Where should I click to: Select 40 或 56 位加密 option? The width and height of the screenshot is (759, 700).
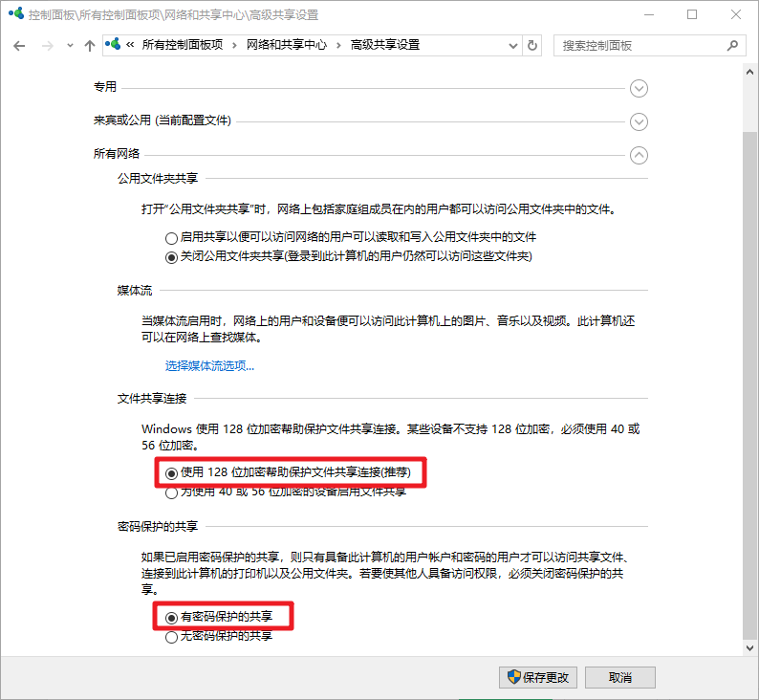[286, 492]
